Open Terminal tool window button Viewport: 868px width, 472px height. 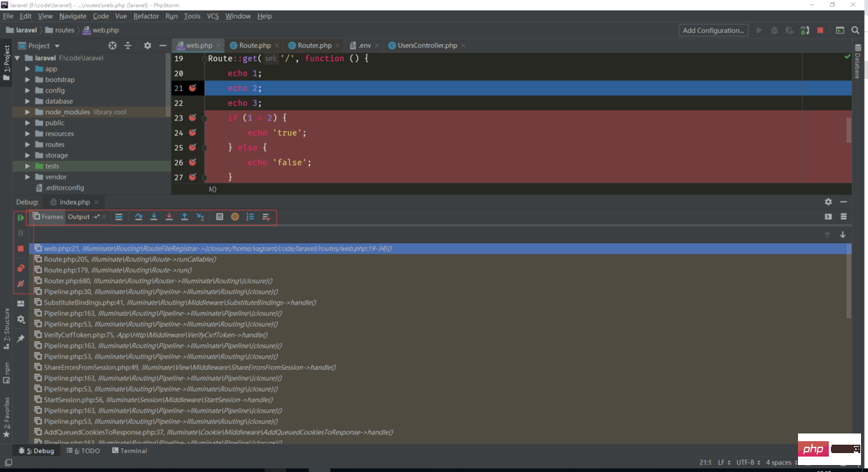129,451
